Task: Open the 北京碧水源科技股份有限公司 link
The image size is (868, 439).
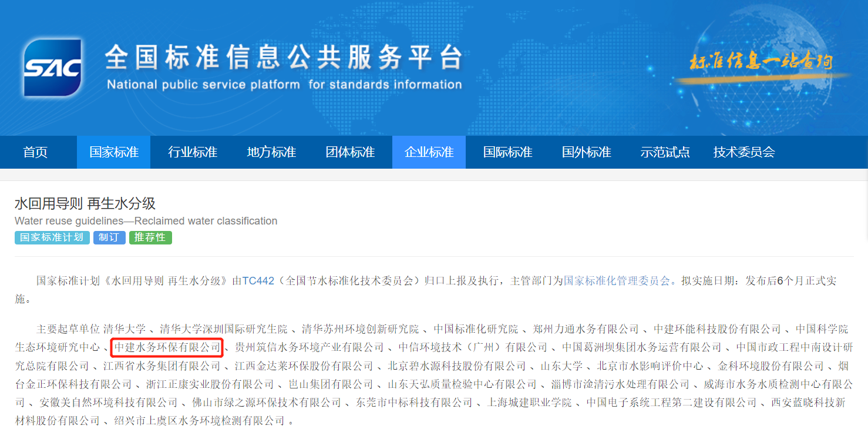Action: click(x=457, y=366)
